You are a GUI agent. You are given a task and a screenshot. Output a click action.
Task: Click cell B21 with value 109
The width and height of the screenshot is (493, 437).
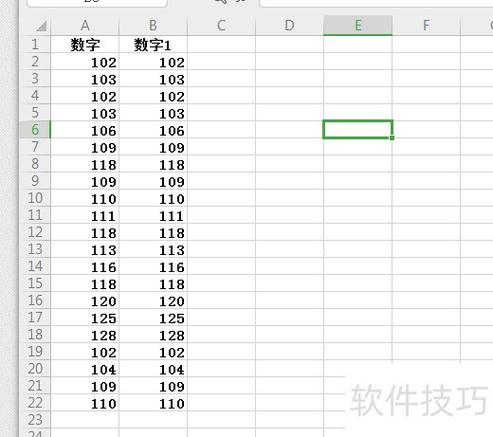tap(153, 385)
